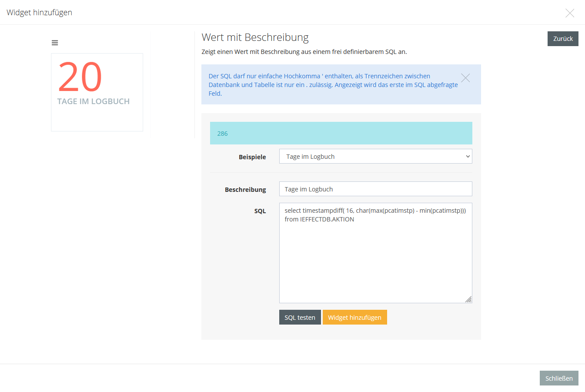The height and width of the screenshot is (392, 585).
Task: Click the 'Wert mit Beschreibung' heading
Action: [x=255, y=37]
